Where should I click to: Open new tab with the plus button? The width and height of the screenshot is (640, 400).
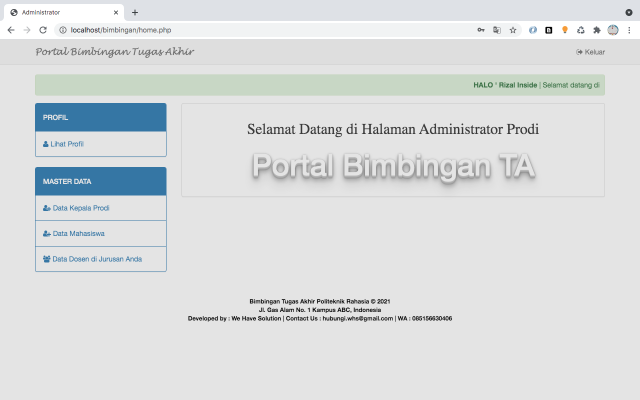coord(135,12)
